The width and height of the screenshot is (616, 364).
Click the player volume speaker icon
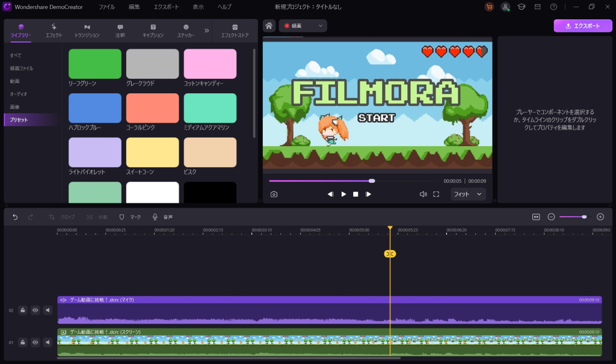coord(423,194)
